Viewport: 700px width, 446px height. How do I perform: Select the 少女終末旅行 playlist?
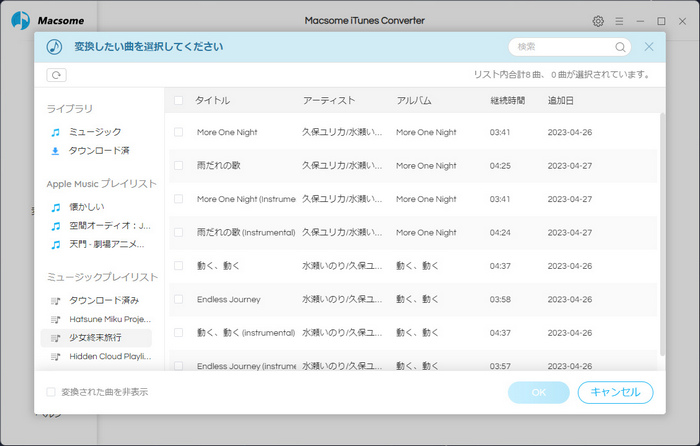[96, 338]
